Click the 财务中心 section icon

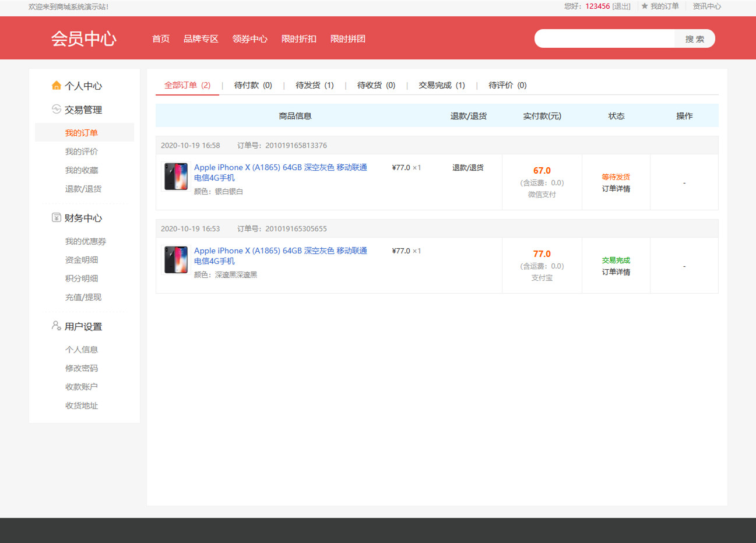point(57,217)
